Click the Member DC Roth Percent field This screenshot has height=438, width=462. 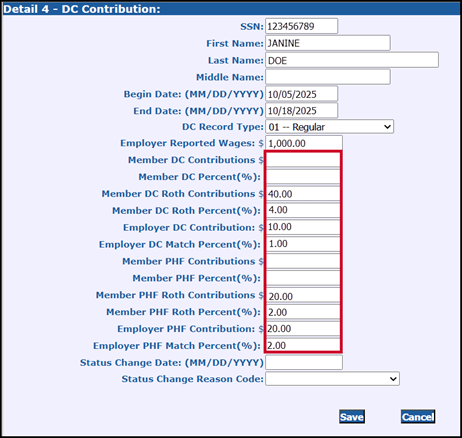point(303,210)
